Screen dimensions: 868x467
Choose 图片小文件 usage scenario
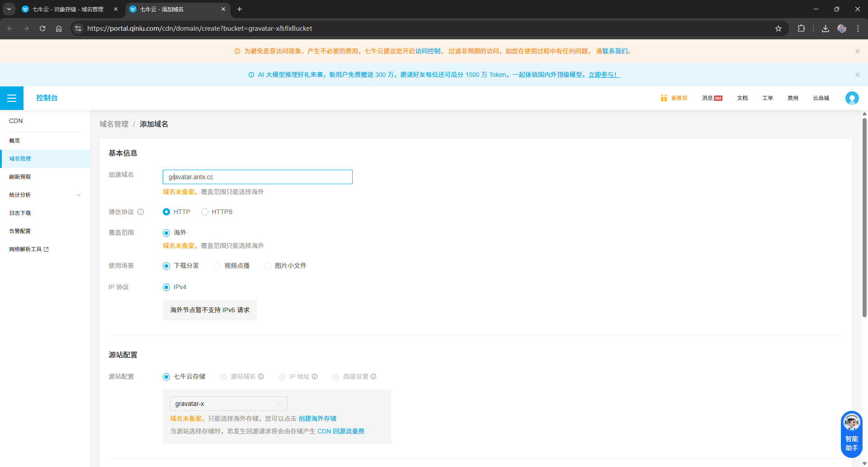pyautogui.click(x=268, y=266)
